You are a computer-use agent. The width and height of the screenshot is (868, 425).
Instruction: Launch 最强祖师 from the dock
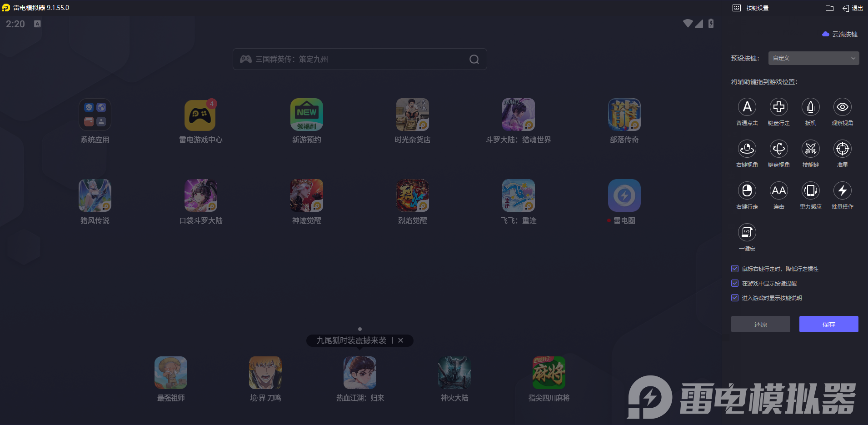pos(171,373)
